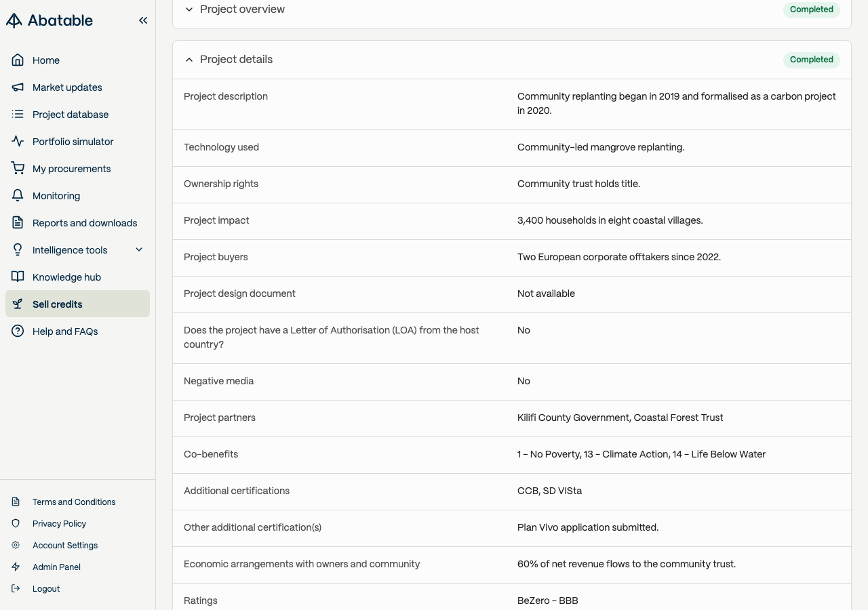Image resolution: width=868 pixels, height=610 pixels.
Task: Navigate to Monitoring
Action: (77, 196)
